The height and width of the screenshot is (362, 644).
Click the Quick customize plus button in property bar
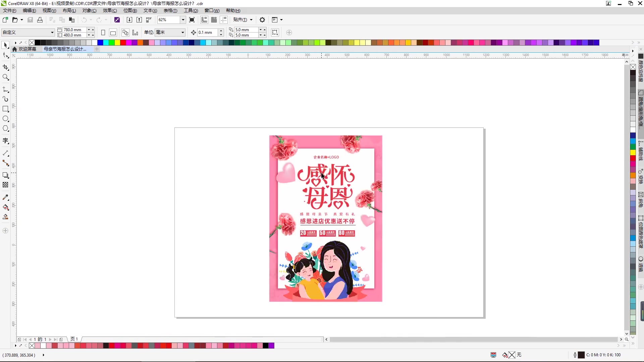click(x=289, y=33)
